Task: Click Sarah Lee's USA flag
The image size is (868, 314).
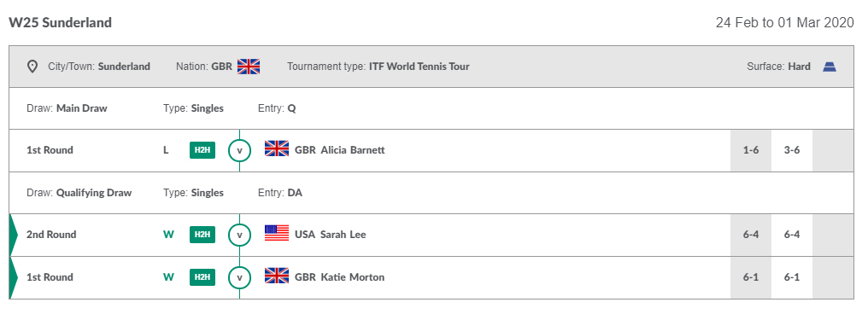Action: click(277, 235)
